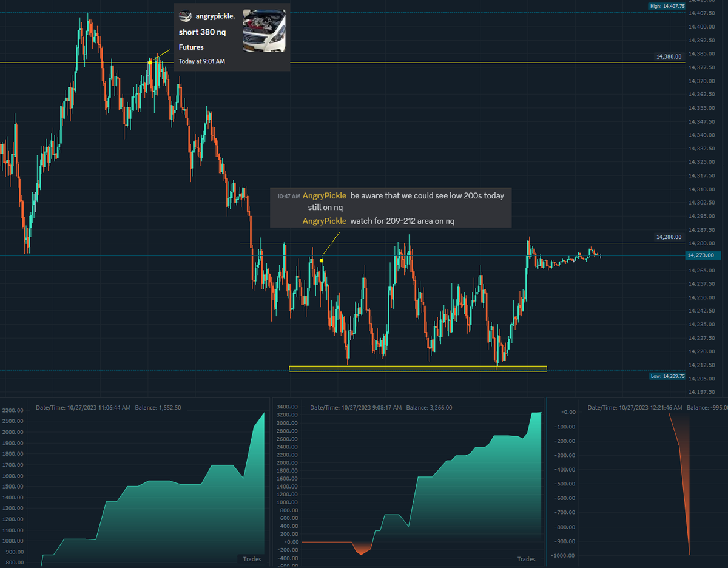This screenshot has width=728, height=568.
Task: Click the 1500.00 value on the equity axis
Action: (13, 487)
